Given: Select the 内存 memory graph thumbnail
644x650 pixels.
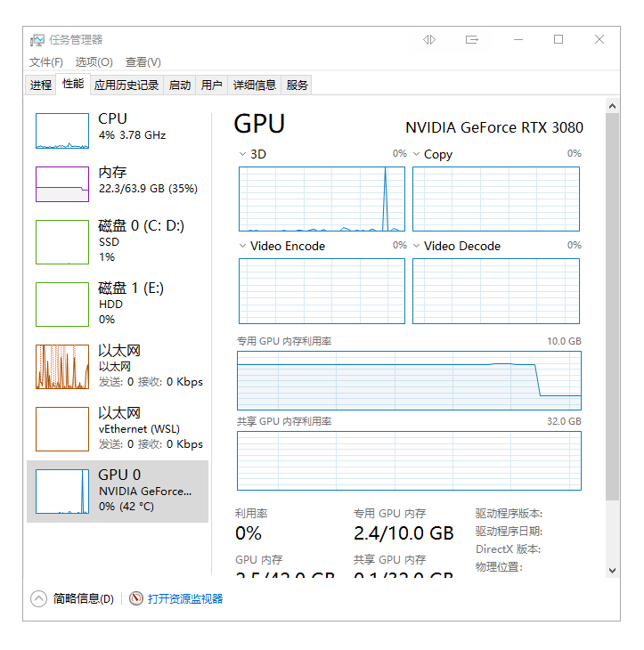Looking at the screenshot, I should pos(62,184).
